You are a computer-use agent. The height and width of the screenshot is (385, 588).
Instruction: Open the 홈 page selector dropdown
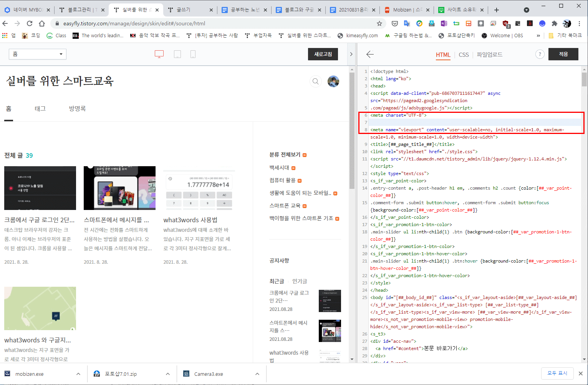(x=38, y=54)
